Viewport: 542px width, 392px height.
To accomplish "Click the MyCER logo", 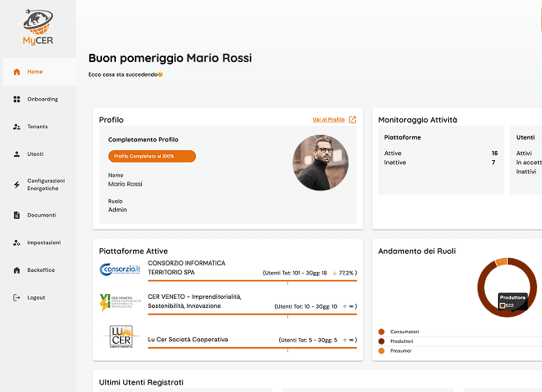I will coord(38,29).
